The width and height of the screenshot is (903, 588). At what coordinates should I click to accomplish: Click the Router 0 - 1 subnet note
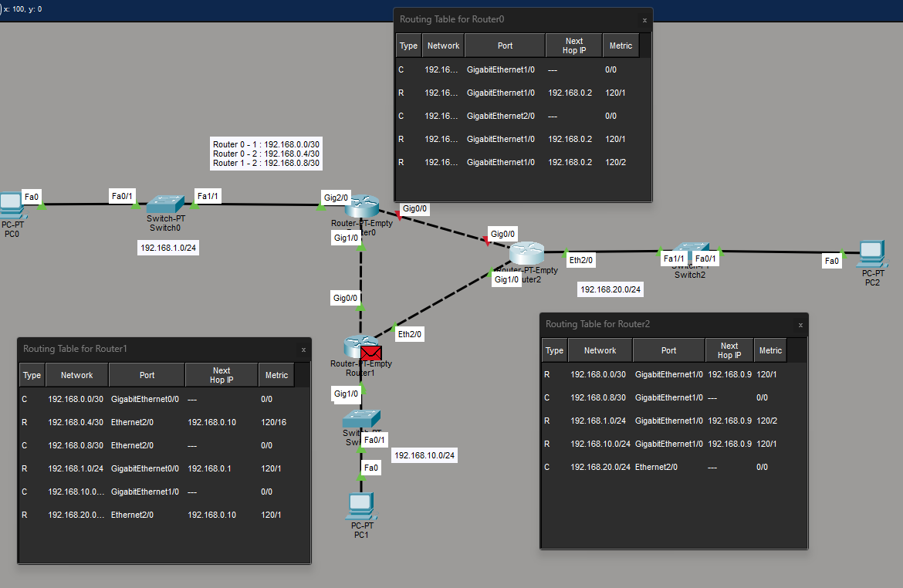(266, 154)
